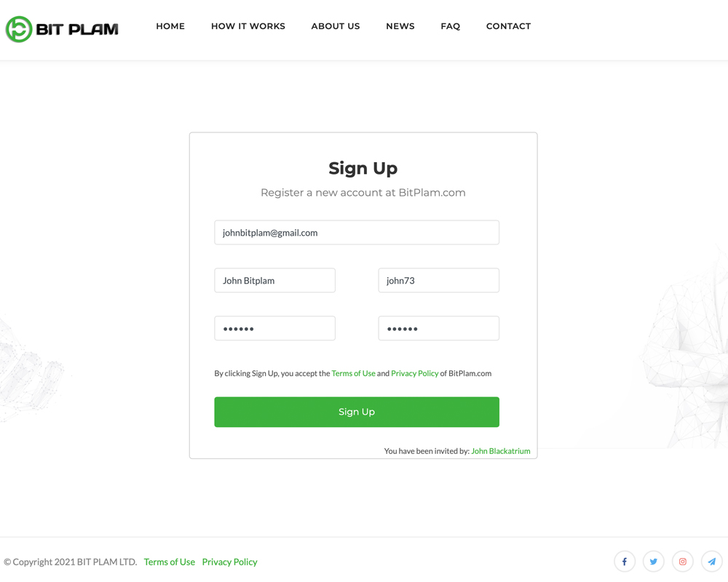Open Terms of Use link in form
The width and height of the screenshot is (728, 582).
point(353,373)
